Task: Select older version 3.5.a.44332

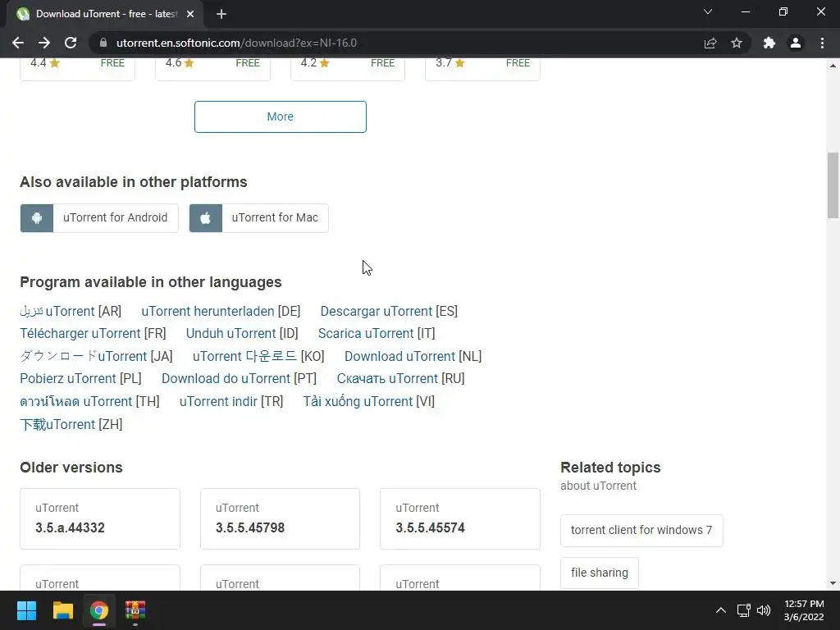Action: 100,518
